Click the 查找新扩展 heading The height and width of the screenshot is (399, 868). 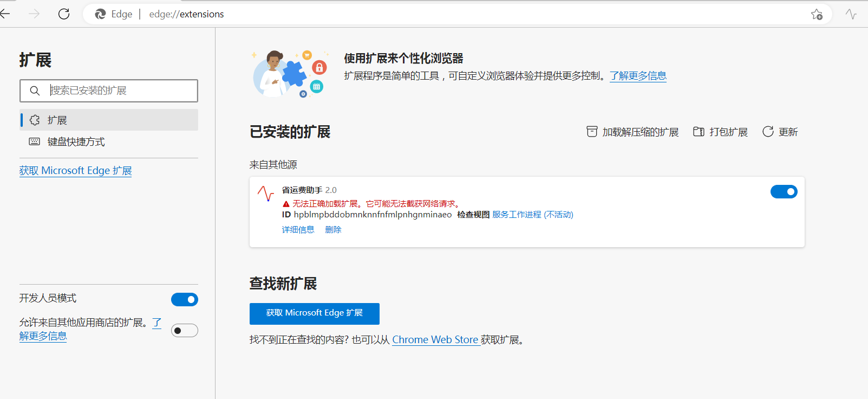click(283, 284)
